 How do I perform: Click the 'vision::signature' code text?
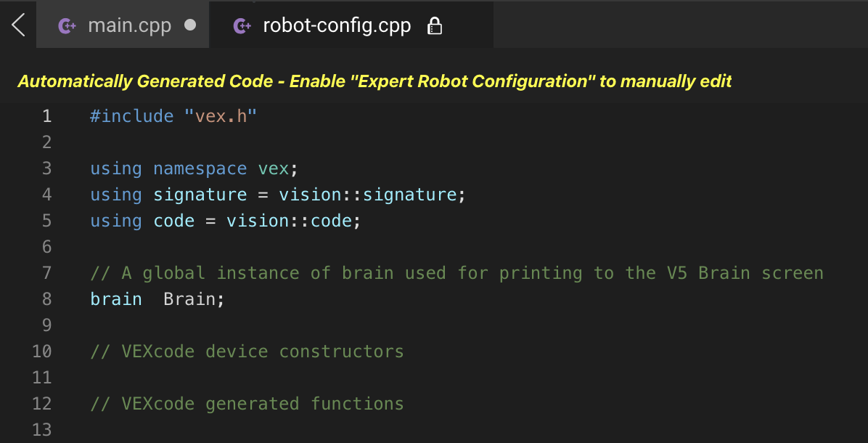tap(367, 195)
